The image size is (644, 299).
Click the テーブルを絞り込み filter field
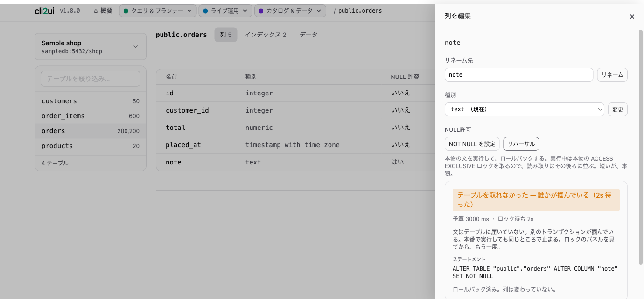tap(91, 79)
